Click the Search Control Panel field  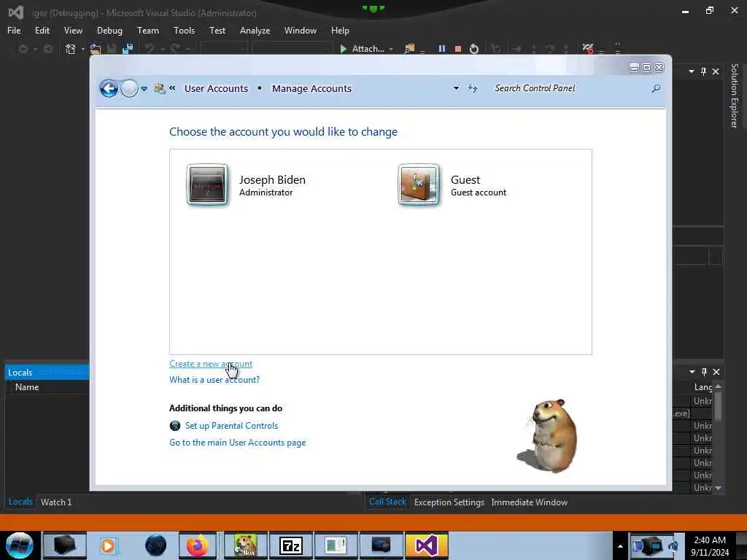569,88
